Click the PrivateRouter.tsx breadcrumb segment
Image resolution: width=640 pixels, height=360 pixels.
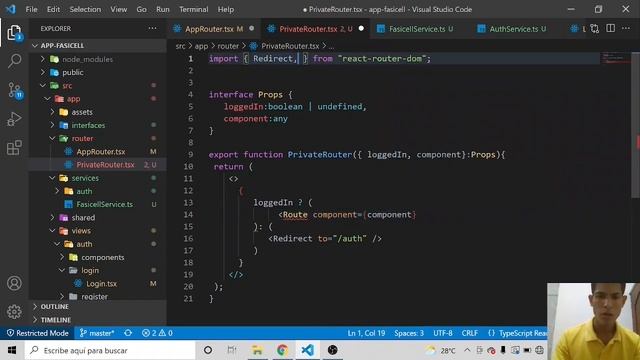(x=290, y=46)
